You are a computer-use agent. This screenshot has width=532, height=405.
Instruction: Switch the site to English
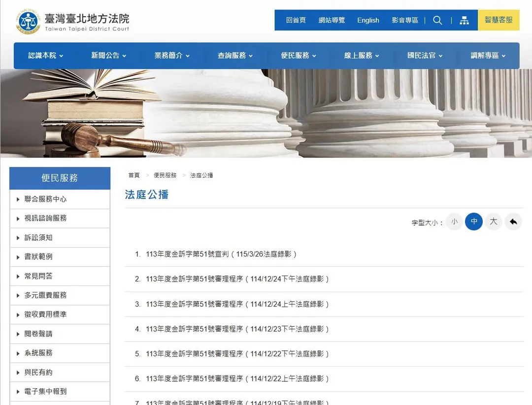368,20
